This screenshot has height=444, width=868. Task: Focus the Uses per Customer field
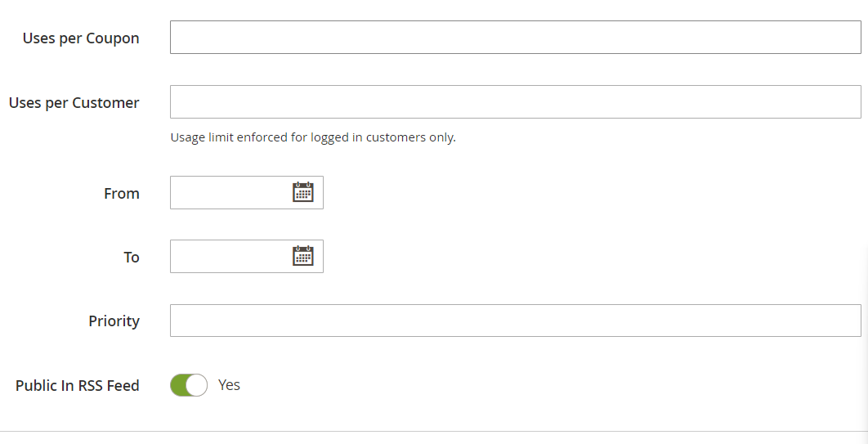click(x=516, y=102)
